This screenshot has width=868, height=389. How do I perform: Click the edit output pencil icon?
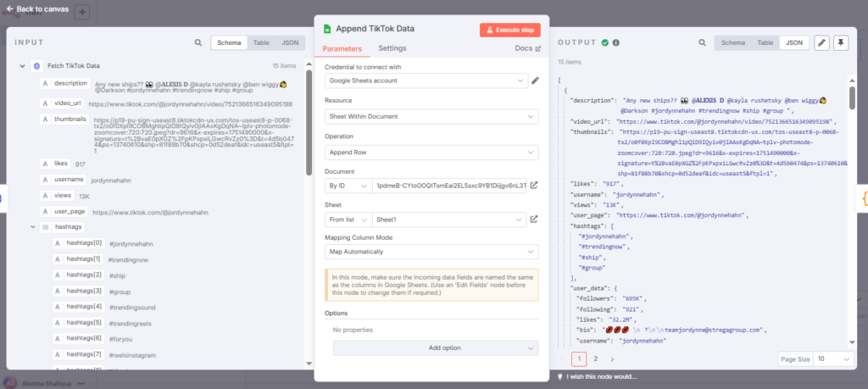point(822,42)
